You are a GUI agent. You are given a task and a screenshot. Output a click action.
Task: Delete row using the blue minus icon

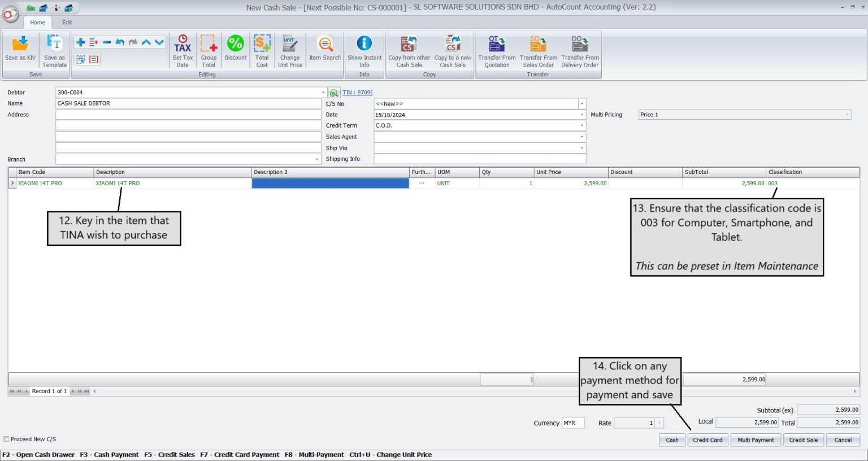tap(107, 42)
